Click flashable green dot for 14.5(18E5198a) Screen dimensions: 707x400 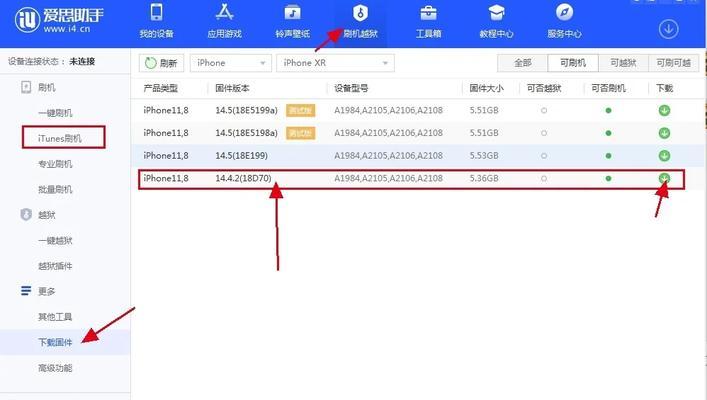click(608, 133)
